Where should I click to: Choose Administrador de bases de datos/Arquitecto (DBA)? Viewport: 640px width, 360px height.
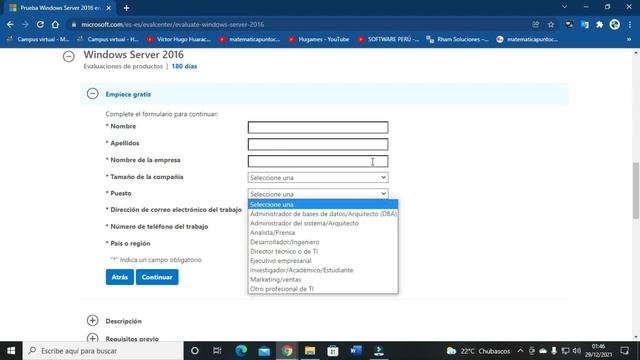point(323,214)
